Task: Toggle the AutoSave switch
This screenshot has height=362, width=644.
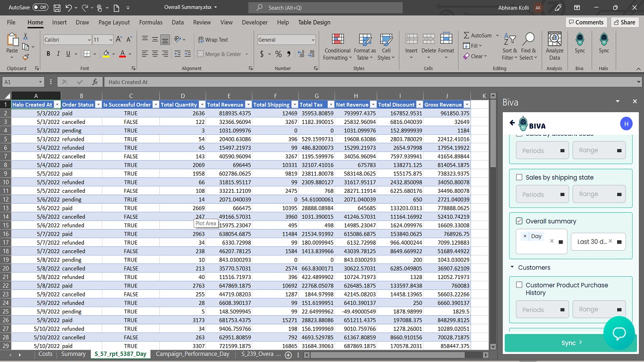Action: 40,8
